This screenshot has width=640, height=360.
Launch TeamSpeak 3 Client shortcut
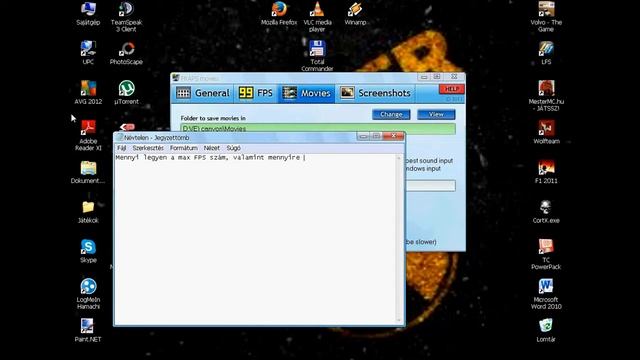tap(126, 17)
